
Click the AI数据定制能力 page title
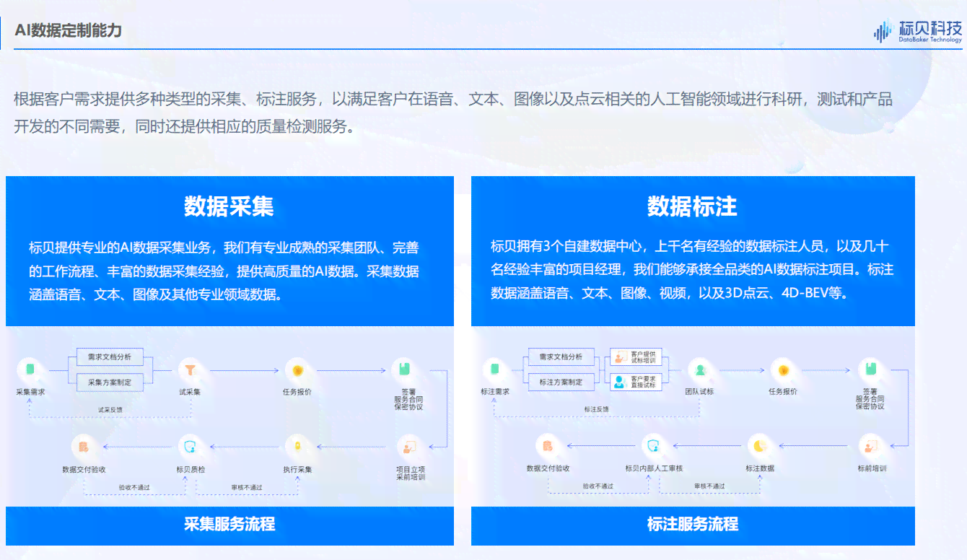pyautogui.click(x=68, y=30)
